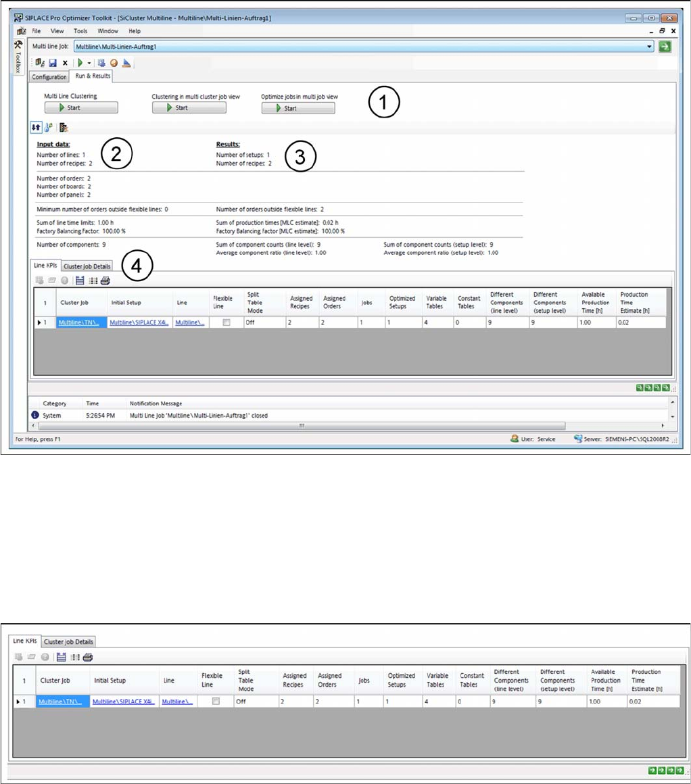The width and height of the screenshot is (691, 784).
Task: Click the edit job icon left of save
Action: pos(40,62)
